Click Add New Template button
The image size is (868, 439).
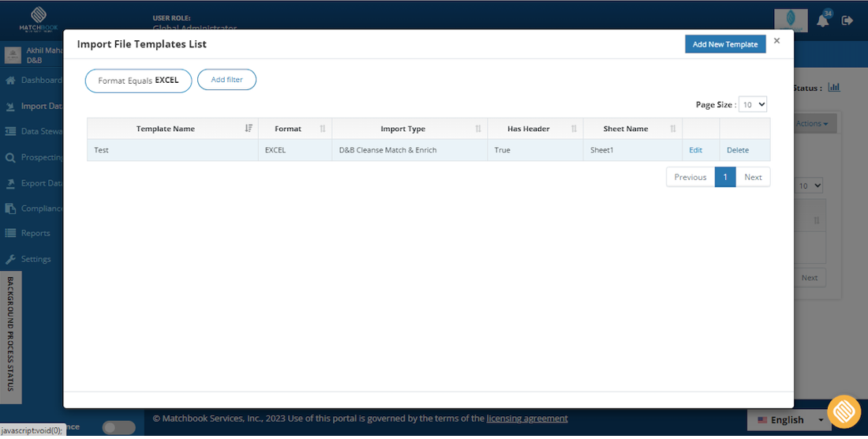pos(725,44)
